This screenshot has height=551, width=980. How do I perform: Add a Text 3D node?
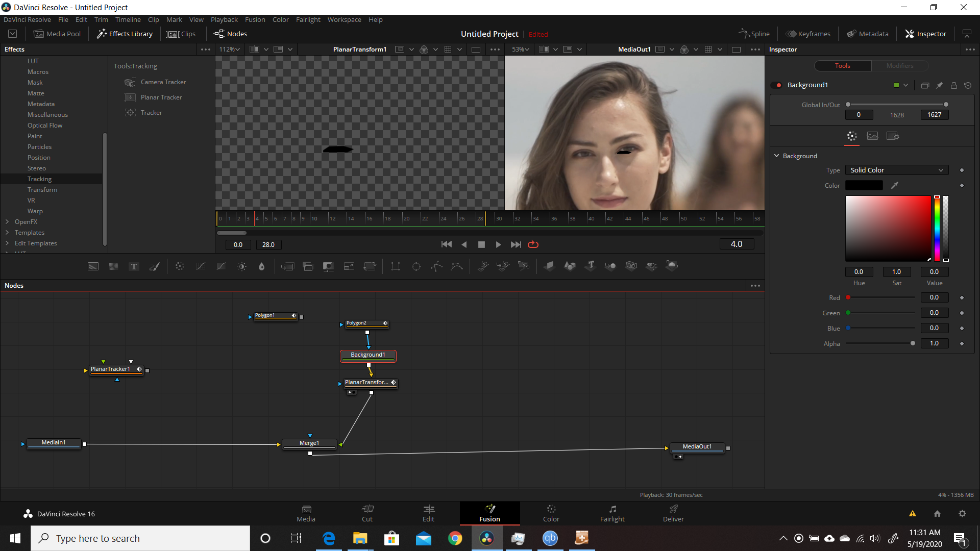click(591, 266)
